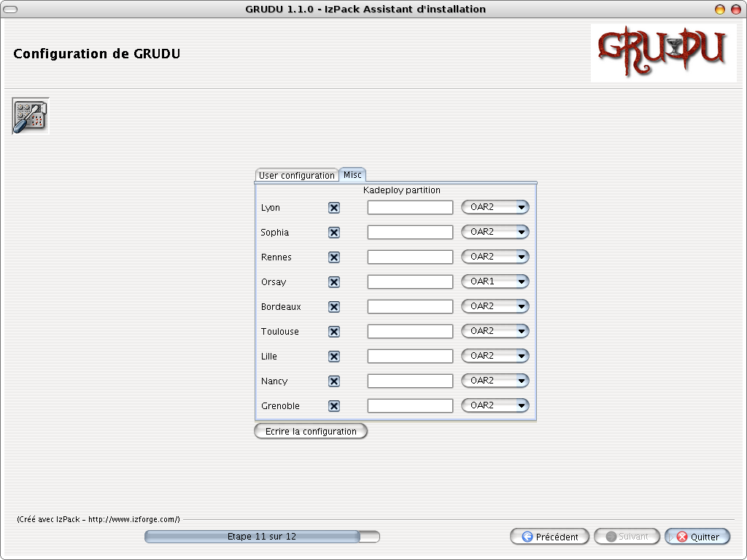Click the Kadeploy partition field for Nancy
The height and width of the screenshot is (560, 747).
pos(410,381)
